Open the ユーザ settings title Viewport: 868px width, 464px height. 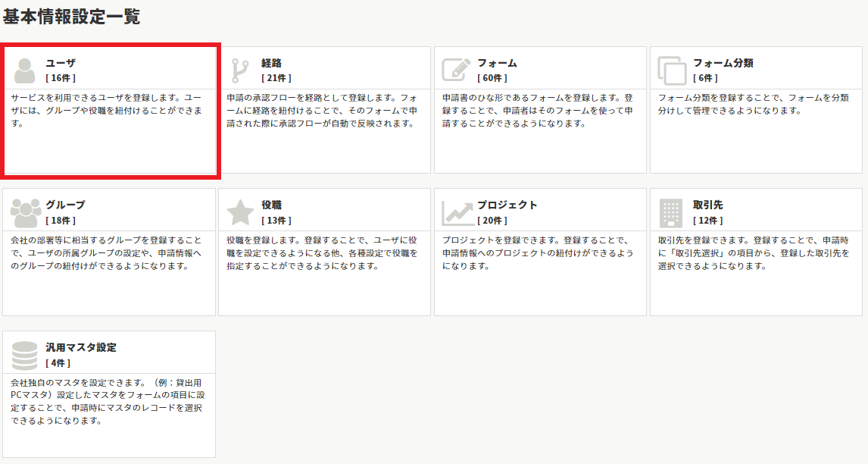(61, 63)
